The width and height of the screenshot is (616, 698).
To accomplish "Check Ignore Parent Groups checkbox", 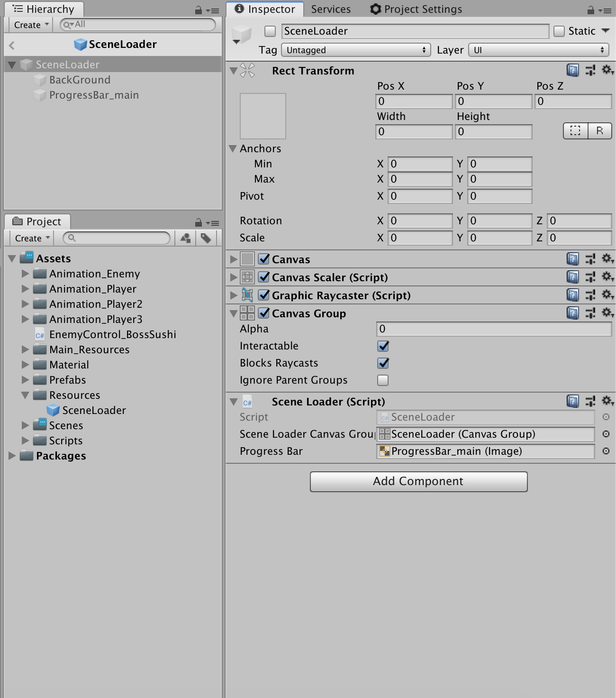I will tap(383, 380).
